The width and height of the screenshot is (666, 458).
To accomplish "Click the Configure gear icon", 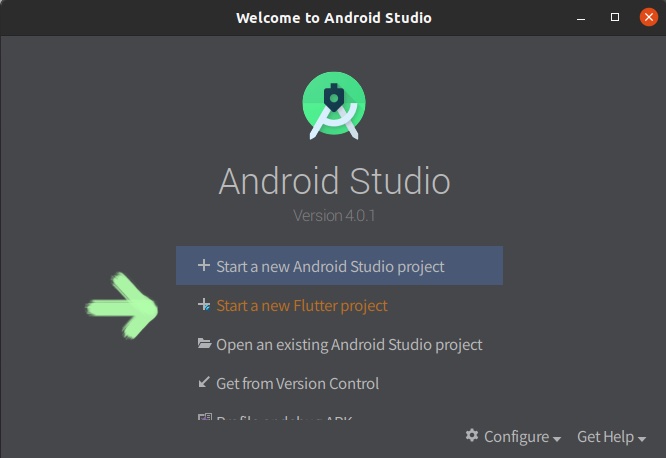I will (472, 435).
